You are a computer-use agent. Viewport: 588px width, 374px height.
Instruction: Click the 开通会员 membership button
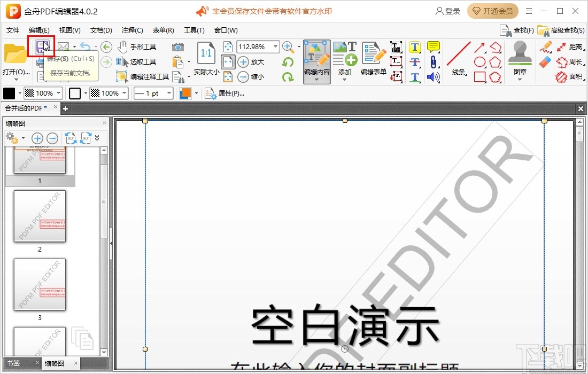tap(492, 11)
